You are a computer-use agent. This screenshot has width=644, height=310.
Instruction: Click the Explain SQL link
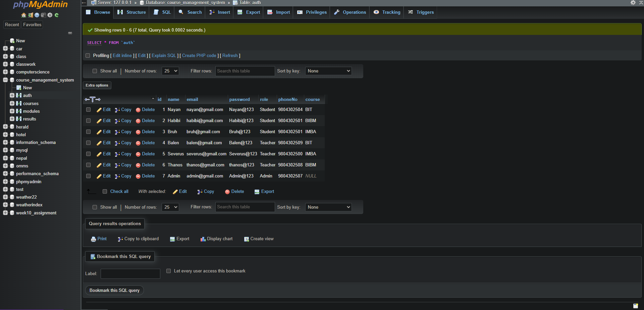pyautogui.click(x=164, y=55)
